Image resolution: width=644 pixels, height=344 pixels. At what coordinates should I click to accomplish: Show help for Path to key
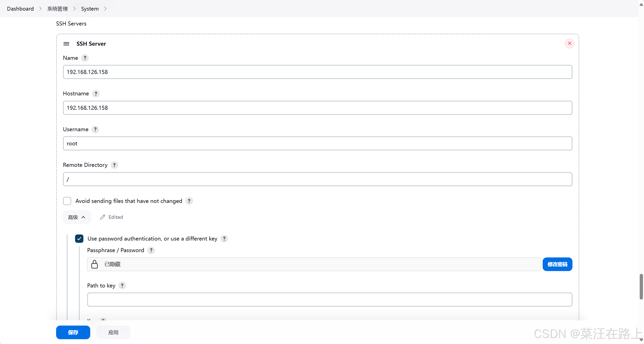click(x=122, y=286)
